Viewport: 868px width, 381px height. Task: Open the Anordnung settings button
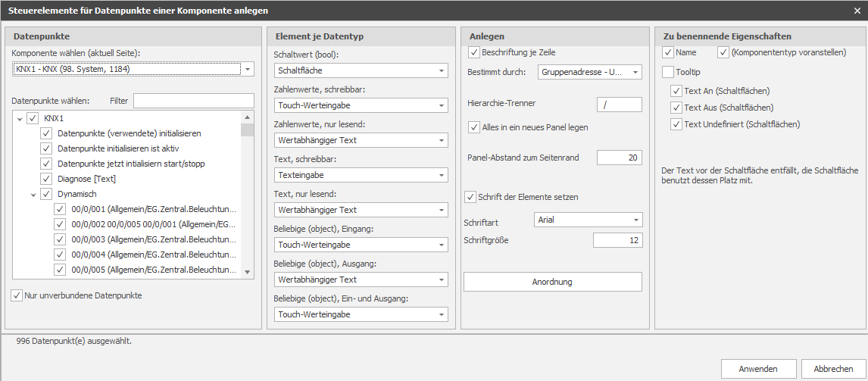tap(552, 282)
